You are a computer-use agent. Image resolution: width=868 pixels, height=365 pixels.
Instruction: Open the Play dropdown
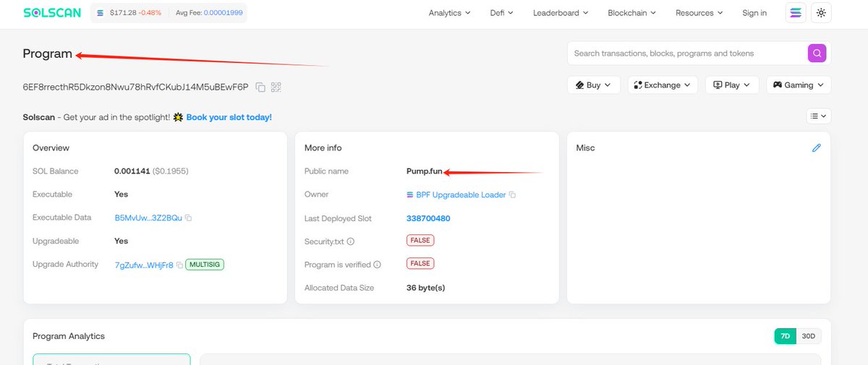(732, 85)
